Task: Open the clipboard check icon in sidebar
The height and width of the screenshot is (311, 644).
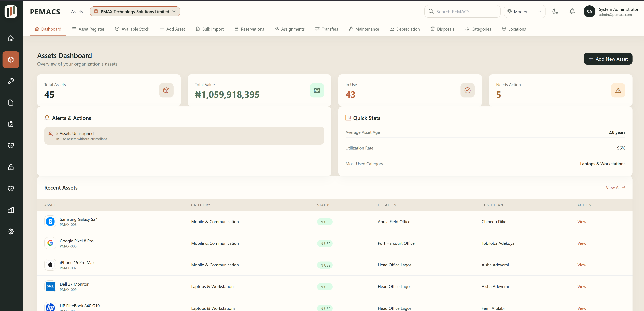Action: [x=11, y=124]
